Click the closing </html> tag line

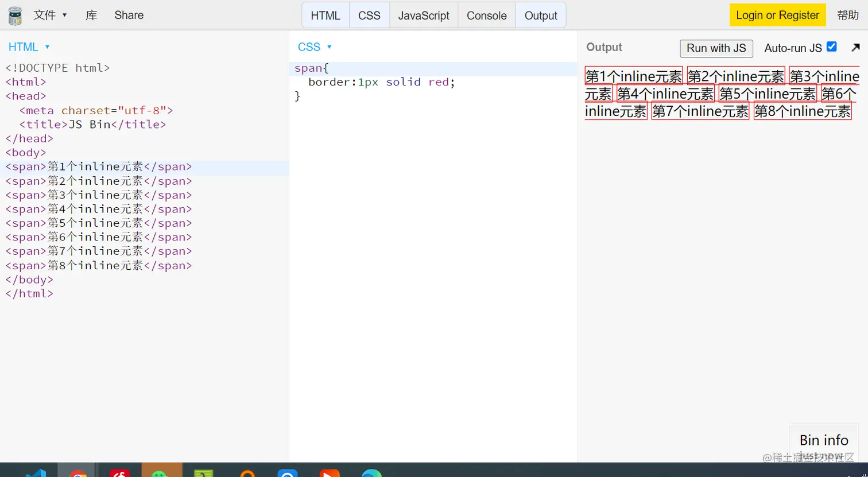[29, 293]
